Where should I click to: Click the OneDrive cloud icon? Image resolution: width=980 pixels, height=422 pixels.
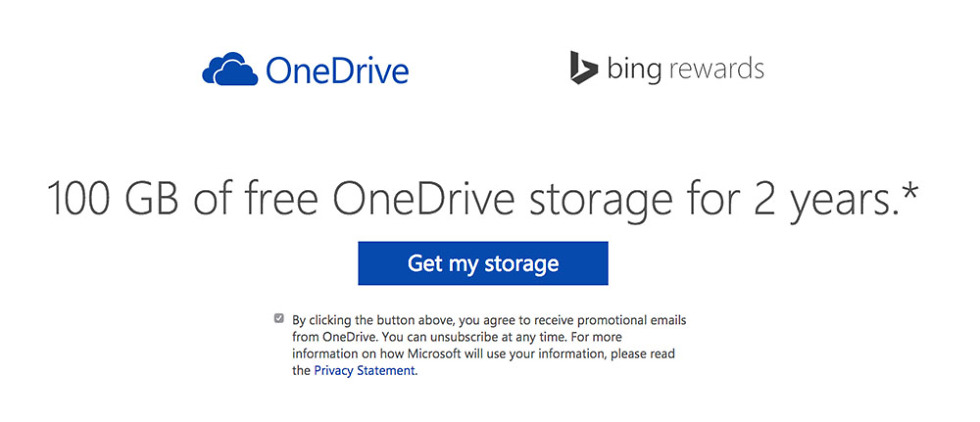(231, 71)
